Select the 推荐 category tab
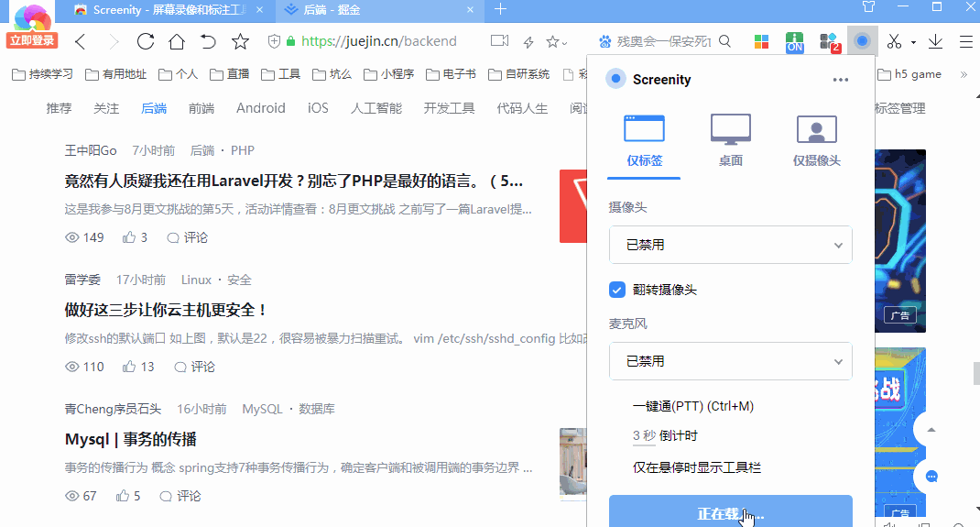This screenshot has width=980, height=527. tap(59, 108)
